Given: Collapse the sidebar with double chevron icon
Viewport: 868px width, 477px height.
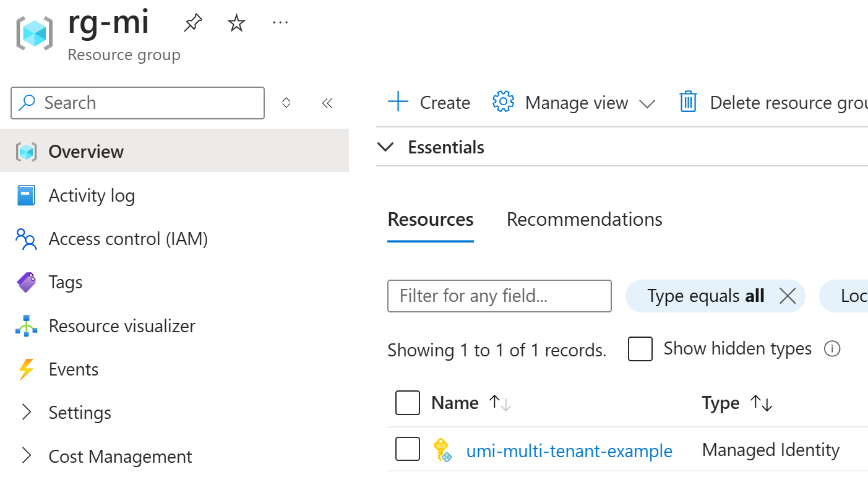Looking at the screenshot, I should pos(327,103).
